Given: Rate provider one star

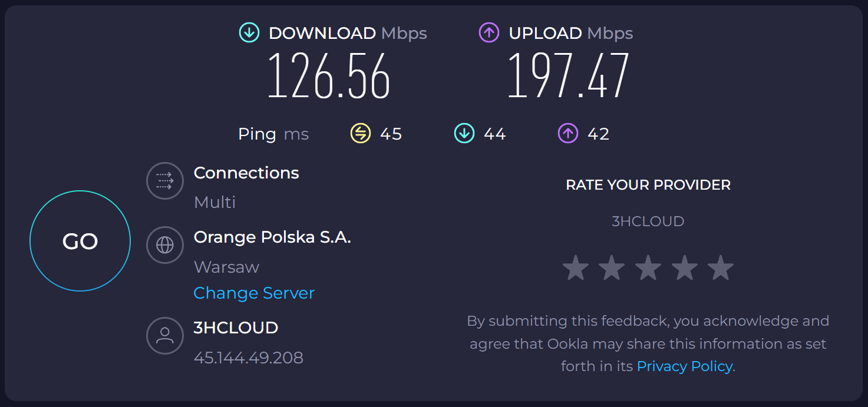Looking at the screenshot, I should coord(576,268).
